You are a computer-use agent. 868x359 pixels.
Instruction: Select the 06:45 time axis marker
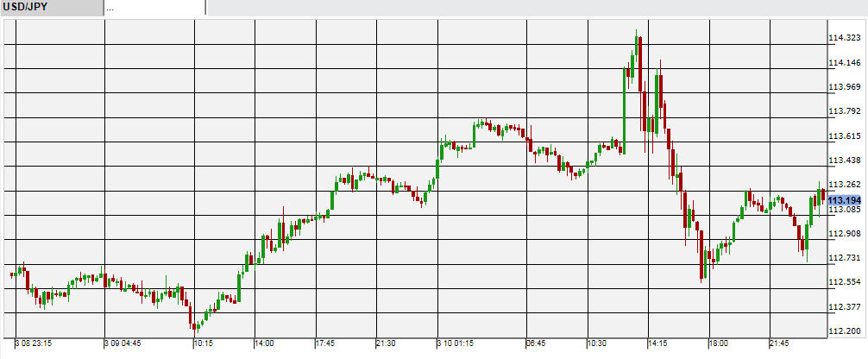tap(535, 343)
